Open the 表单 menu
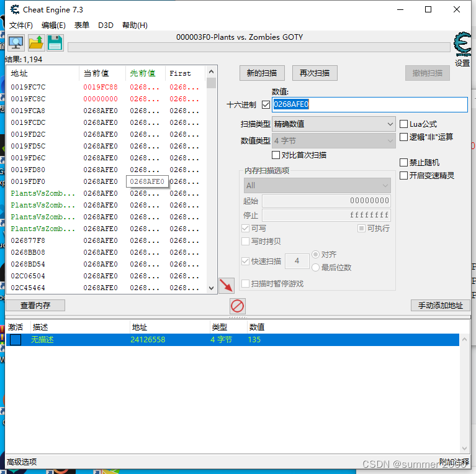 [x=82, y=25]
